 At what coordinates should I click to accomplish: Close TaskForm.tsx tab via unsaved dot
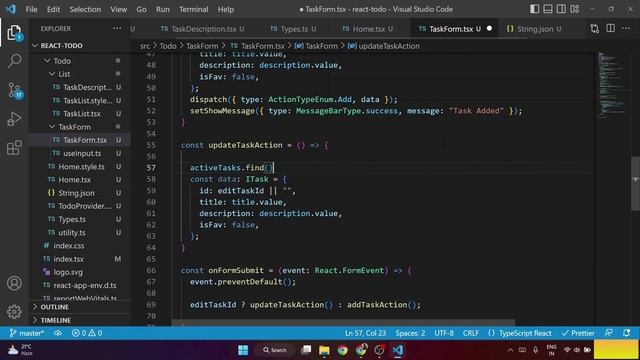click(x=489, y=29)
